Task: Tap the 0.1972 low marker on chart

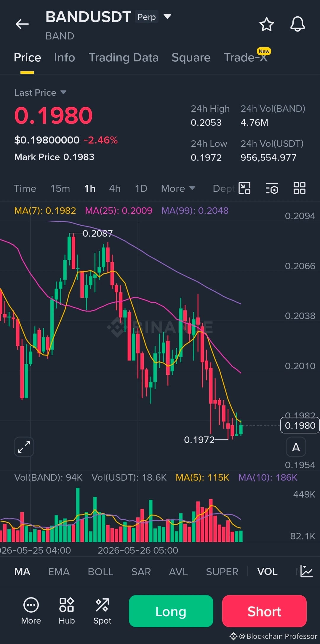Action: [x=199, y=440]
